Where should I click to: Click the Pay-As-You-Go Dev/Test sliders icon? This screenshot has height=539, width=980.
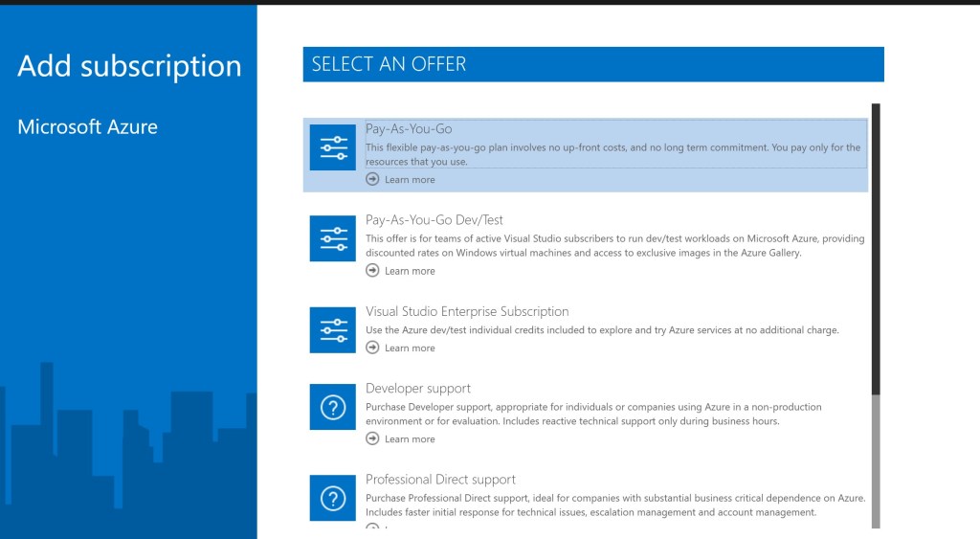point(332,238)
